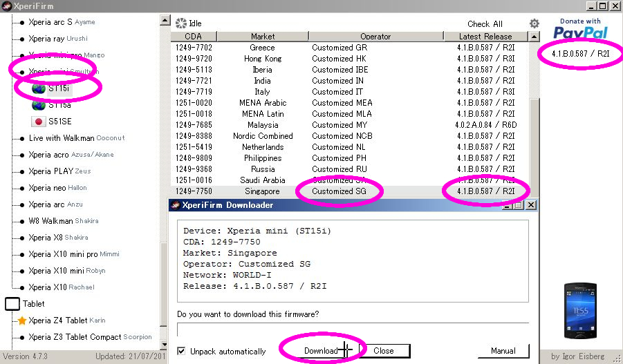The width and height of the screenshot is (623, 364).
Task: Select the Greece firmware row
Action: click(x=350, y=48)
